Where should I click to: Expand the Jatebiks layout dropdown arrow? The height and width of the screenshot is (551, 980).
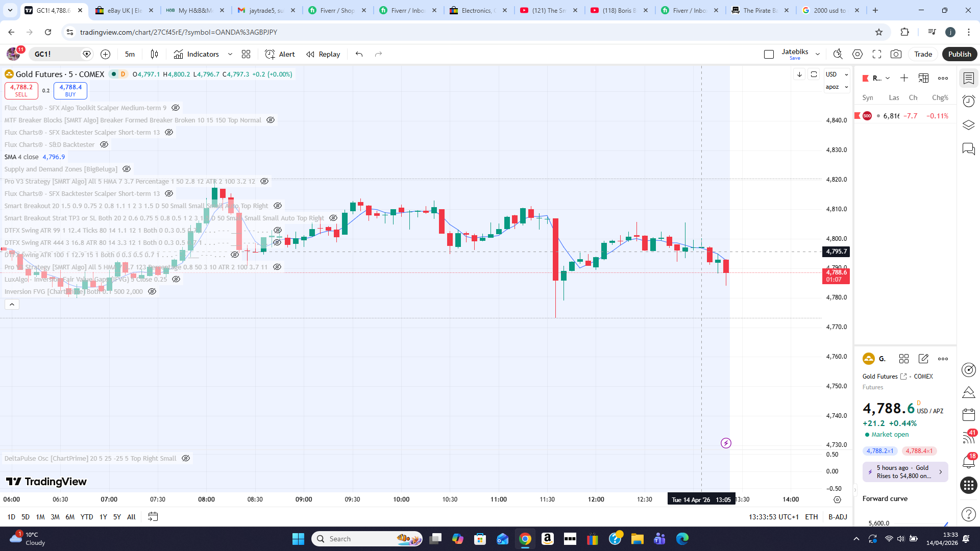pos(818,54)
